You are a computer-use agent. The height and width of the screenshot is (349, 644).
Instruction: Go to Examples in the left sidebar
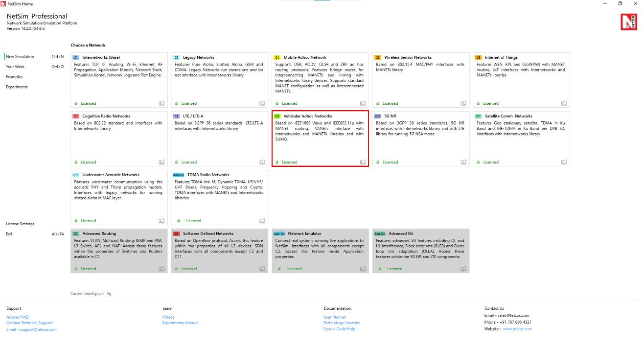pos(14,77)
